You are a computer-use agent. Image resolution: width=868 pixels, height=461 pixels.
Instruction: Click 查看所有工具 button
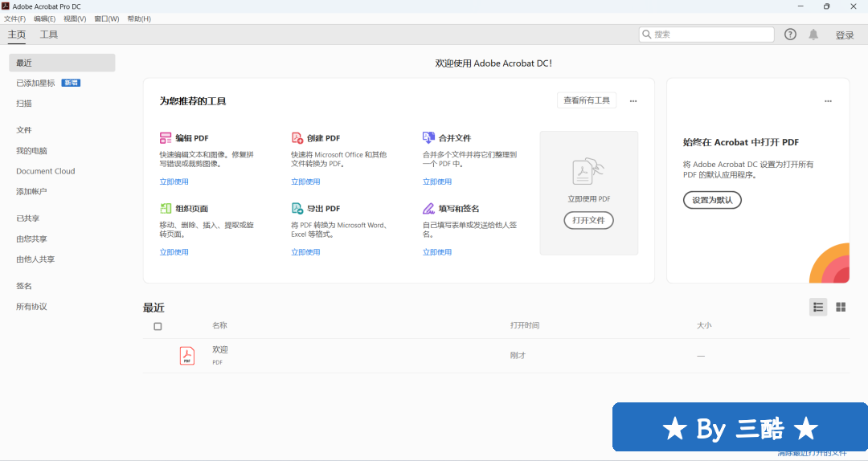tap(587, 100)
